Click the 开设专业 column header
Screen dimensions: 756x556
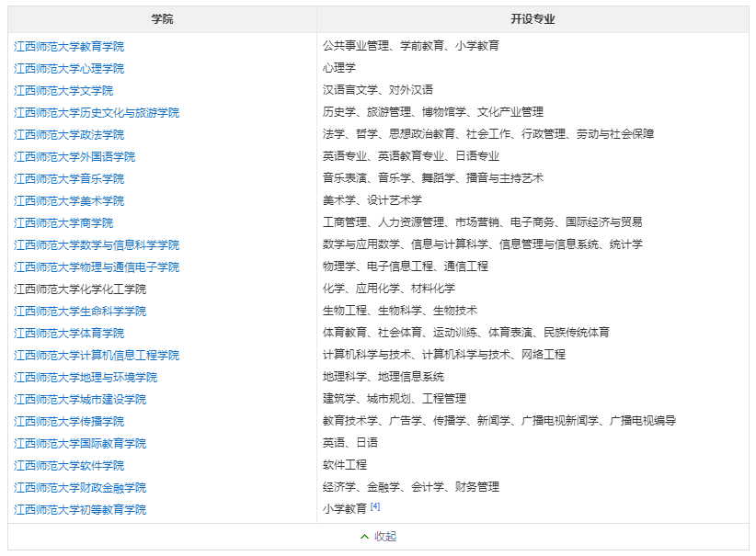pyautogui.click(x=533, y=19)
